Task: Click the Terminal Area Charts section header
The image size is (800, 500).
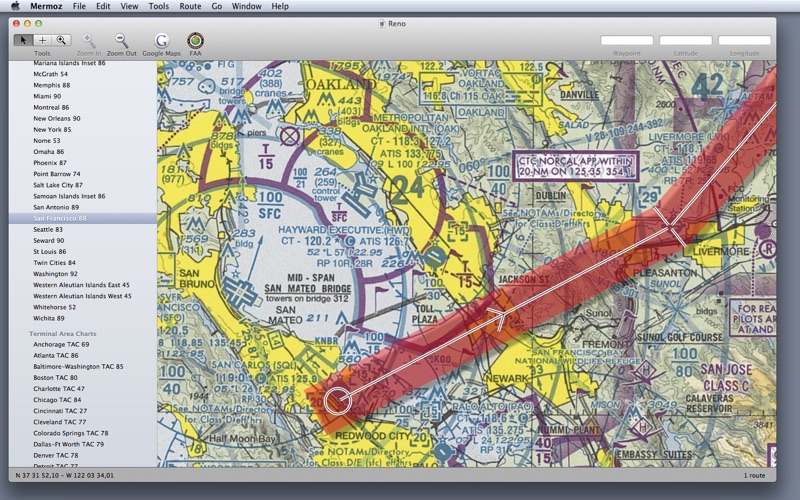Action: pyautogui.click(x=63, y=334)
